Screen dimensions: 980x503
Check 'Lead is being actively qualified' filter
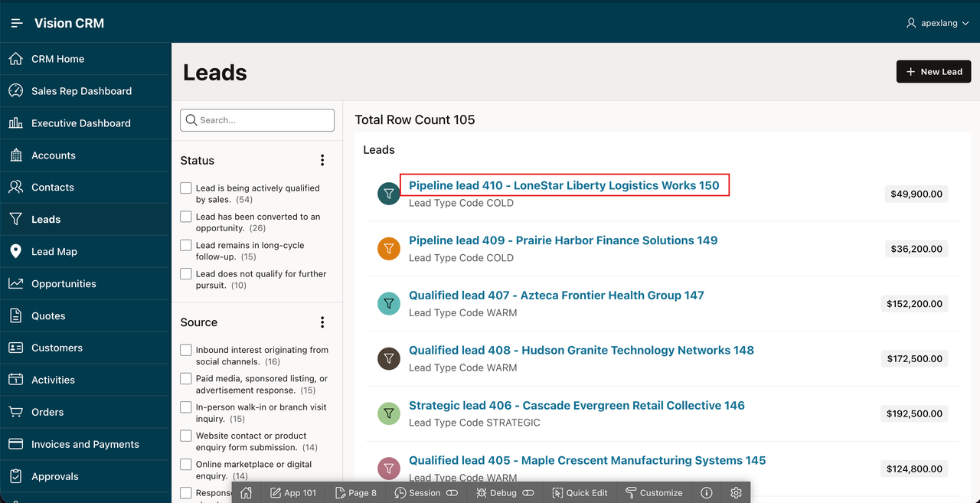pos(186,188)
